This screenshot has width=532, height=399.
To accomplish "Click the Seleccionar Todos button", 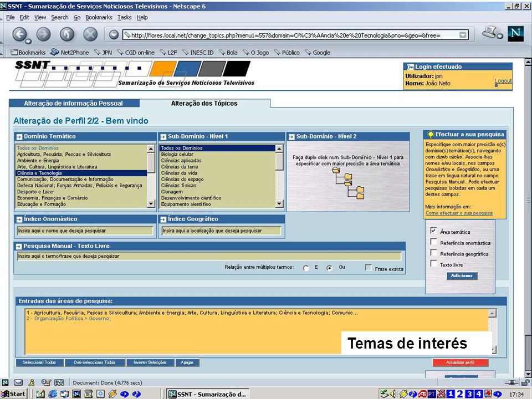I will pos(39,362).
